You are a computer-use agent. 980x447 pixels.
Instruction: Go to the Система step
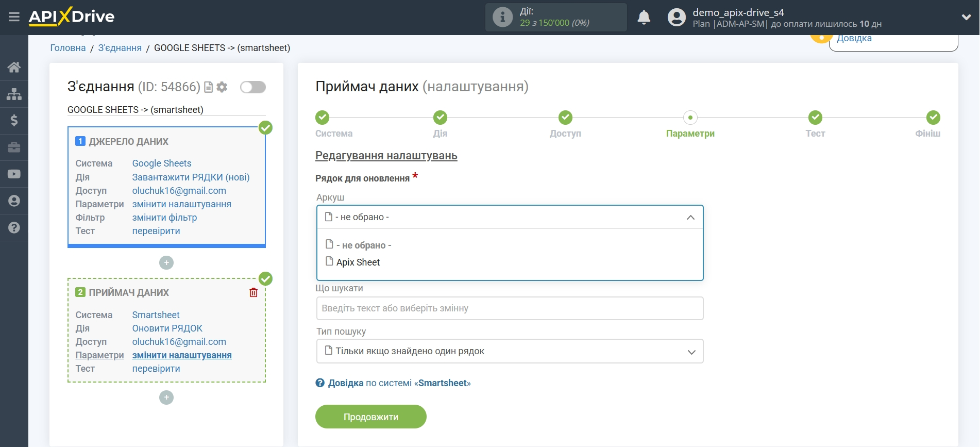click(323, 118)
